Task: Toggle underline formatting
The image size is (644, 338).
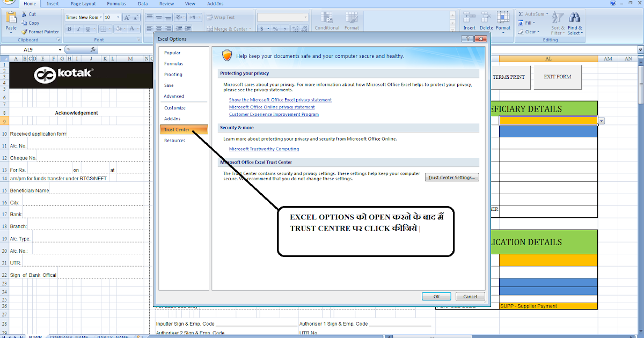Action: click(x=88, y=29)
